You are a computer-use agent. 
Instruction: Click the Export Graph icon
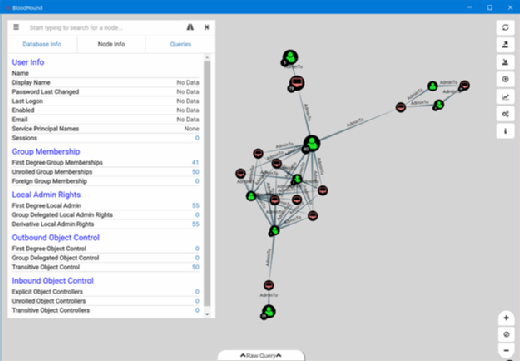505,44
